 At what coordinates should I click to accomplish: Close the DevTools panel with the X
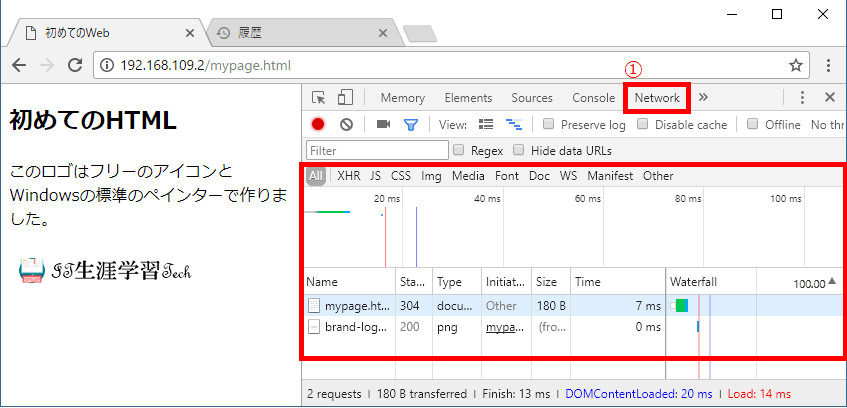pos(830,97)
